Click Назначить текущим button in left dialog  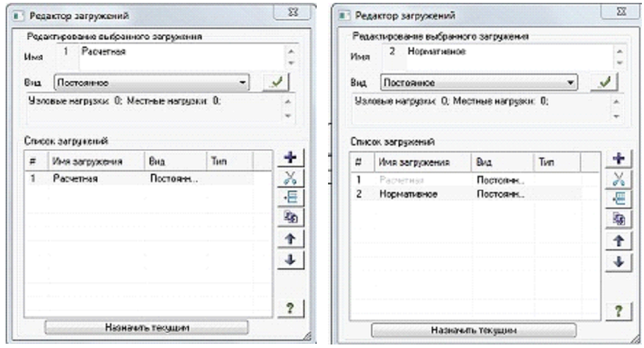coord(147,328)
